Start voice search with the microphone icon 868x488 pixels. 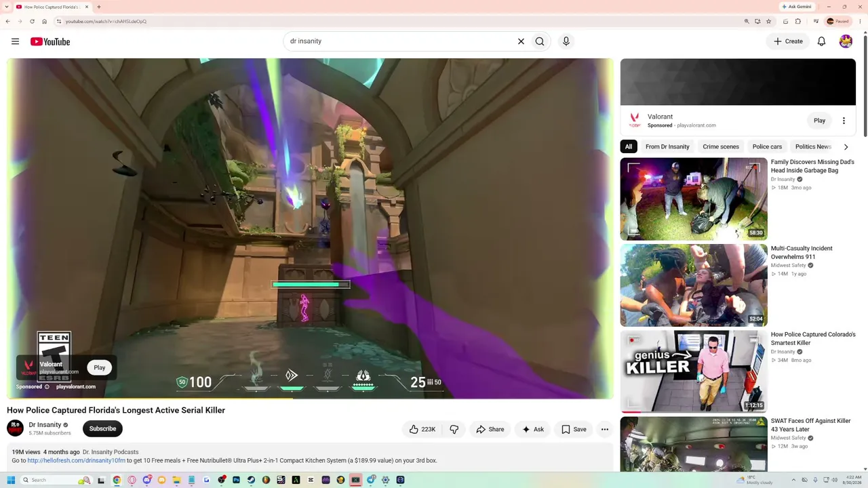[x=566, y=41]
